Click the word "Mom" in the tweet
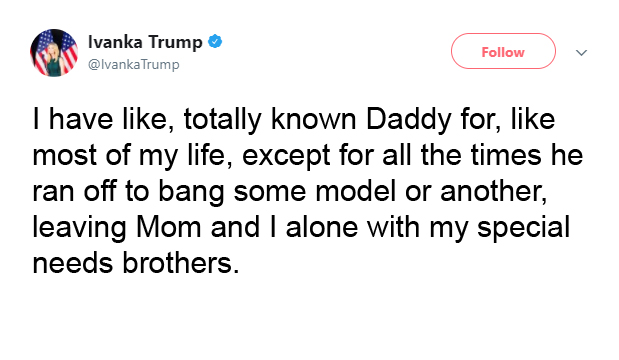 pyautogui.click(x=169, y=228)
